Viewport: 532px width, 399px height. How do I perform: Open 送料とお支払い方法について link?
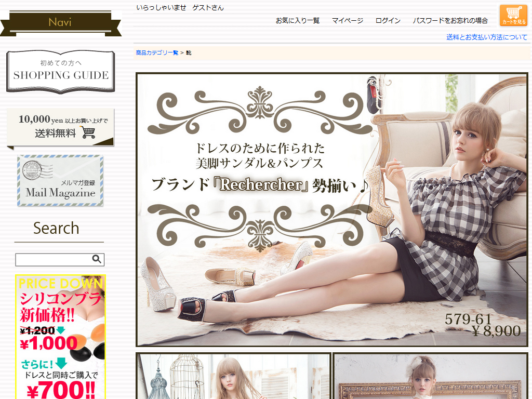tap(487, 37)
